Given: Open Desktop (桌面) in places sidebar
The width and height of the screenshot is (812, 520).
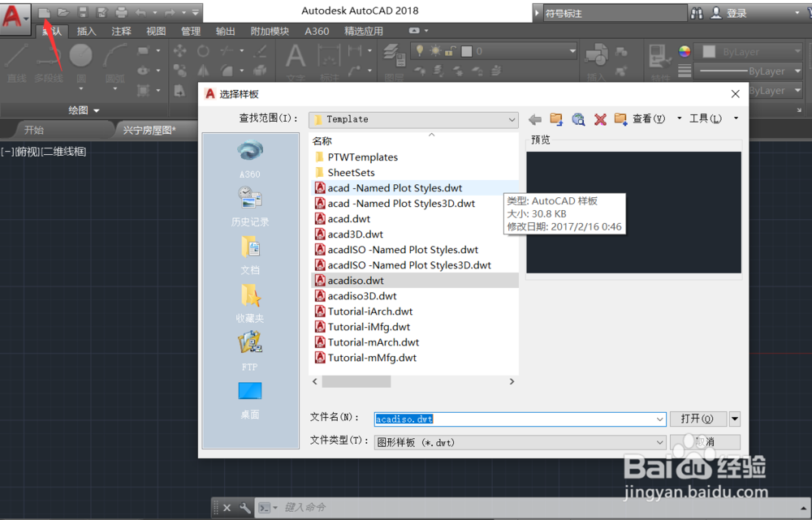Looking at the screenshot, I should pyautogui.click(x=250, y=399).
